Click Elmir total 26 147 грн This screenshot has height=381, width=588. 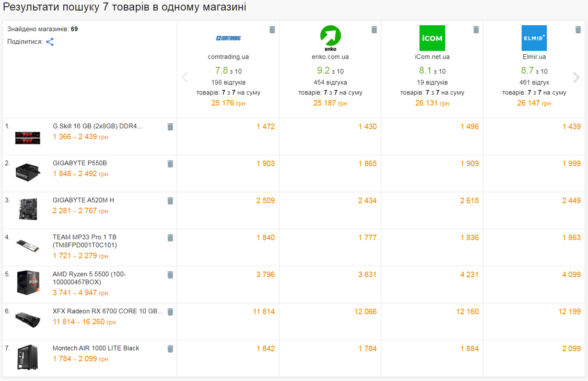click(x=534, y=103)
